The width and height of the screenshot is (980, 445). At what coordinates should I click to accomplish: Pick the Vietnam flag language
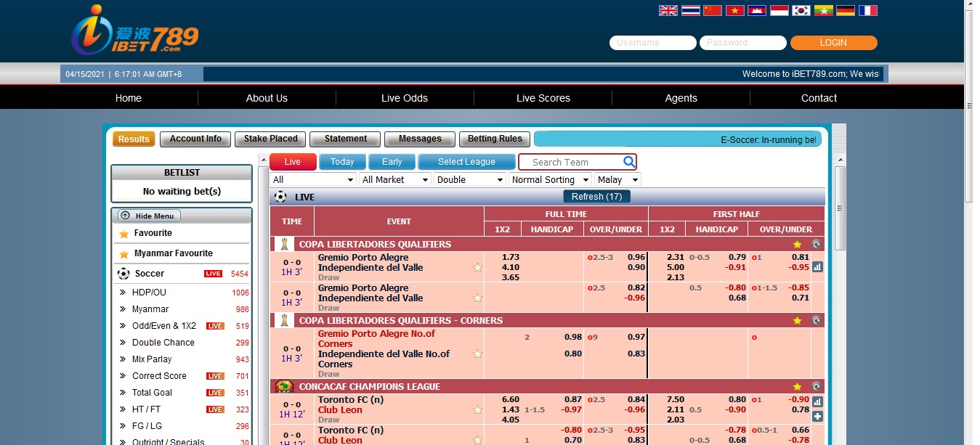[735, 10]
